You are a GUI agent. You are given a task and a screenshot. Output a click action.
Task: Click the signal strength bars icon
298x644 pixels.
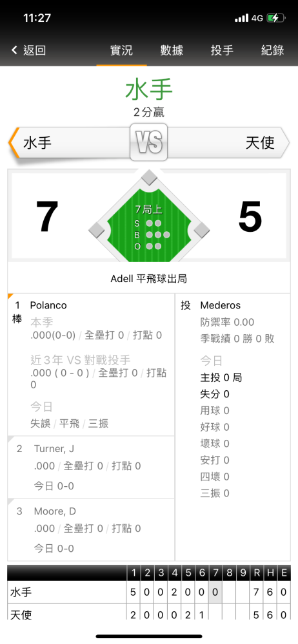click(x=242, y=18)
